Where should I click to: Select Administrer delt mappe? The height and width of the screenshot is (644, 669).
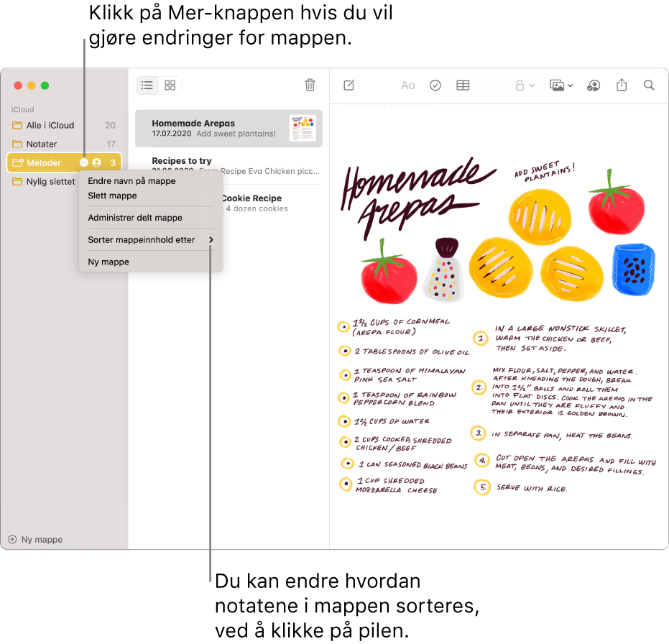134,217
